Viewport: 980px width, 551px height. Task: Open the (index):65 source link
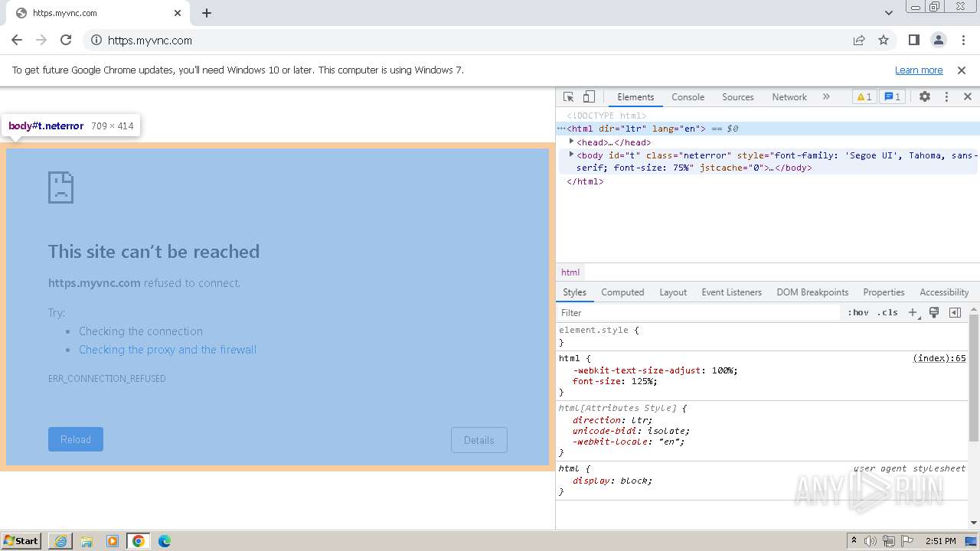click(x=939, y=358)
